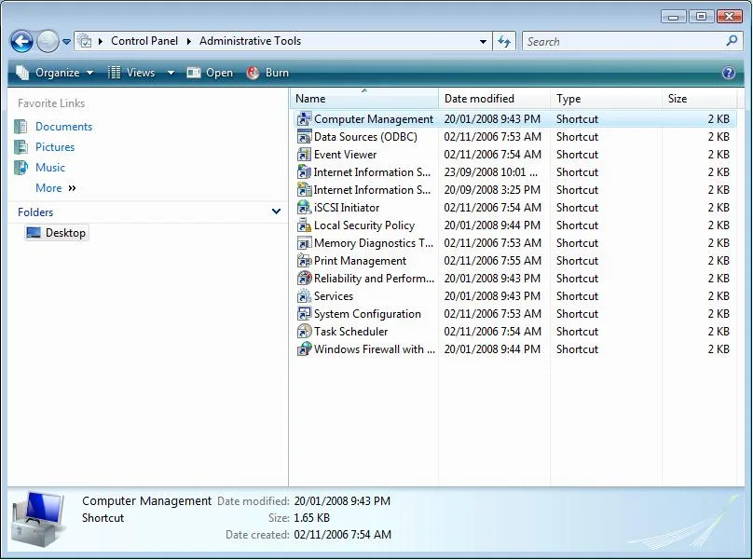The height and width of the screenshot is (560, 753).
Task: Click Control Panel in the breadcrumb
Action: [x=144, y=41]
